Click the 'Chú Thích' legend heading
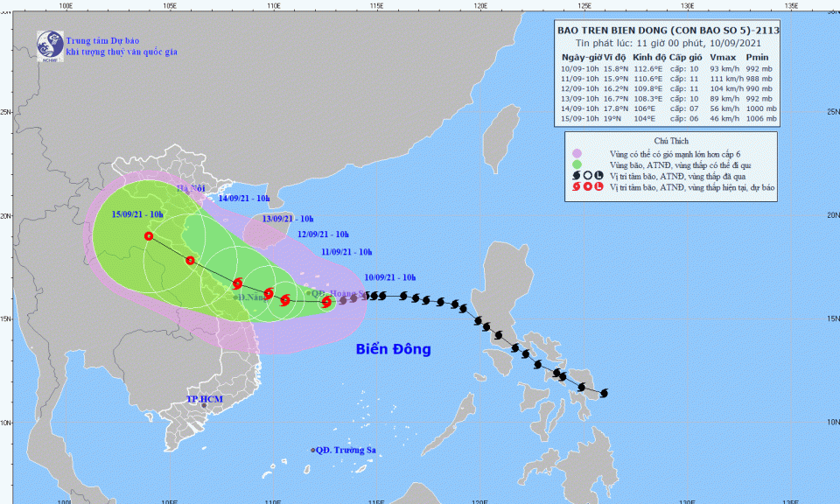Image resolution: width=840 pixels, height=504 pixels. pos(672,140)
